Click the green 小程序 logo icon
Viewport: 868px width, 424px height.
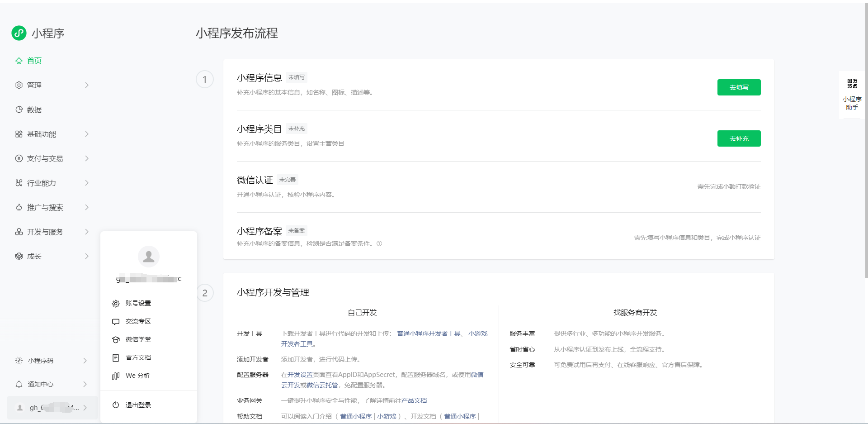tap(19, 33)
